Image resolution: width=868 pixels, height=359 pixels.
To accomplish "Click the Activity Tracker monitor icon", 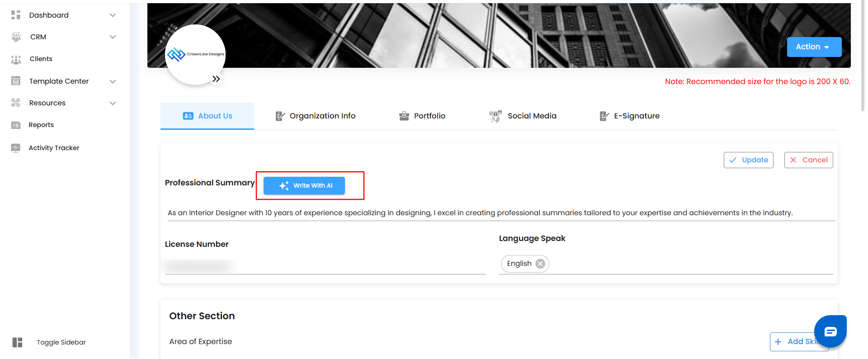I will 16,148.
